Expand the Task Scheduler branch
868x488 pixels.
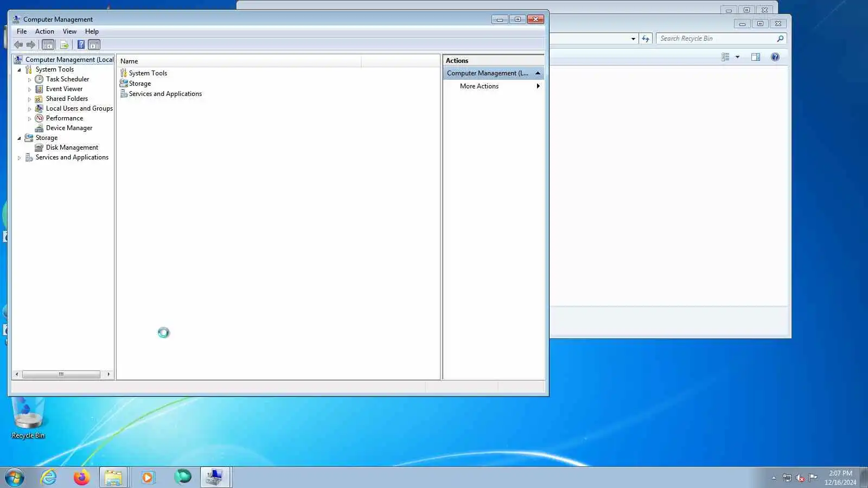30,80
